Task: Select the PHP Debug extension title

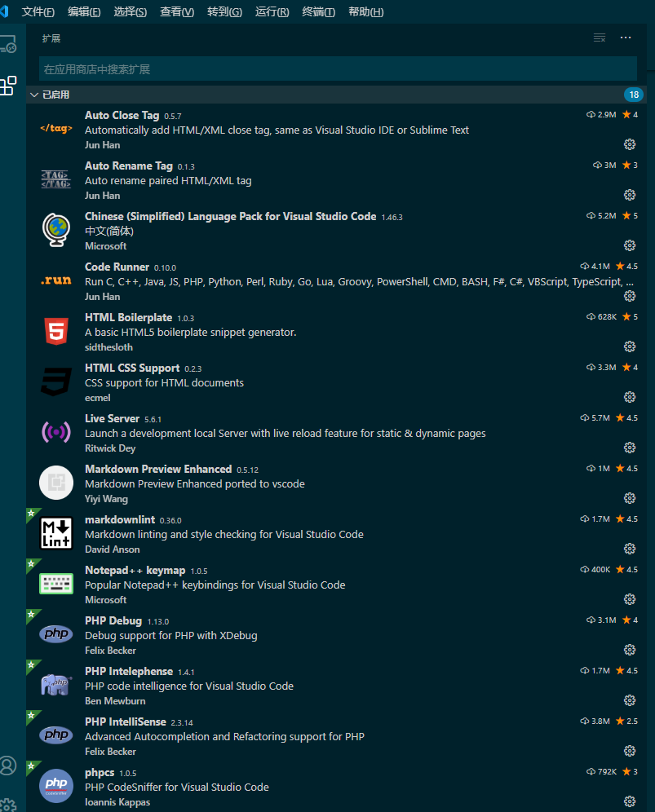Action: point(113,621)
